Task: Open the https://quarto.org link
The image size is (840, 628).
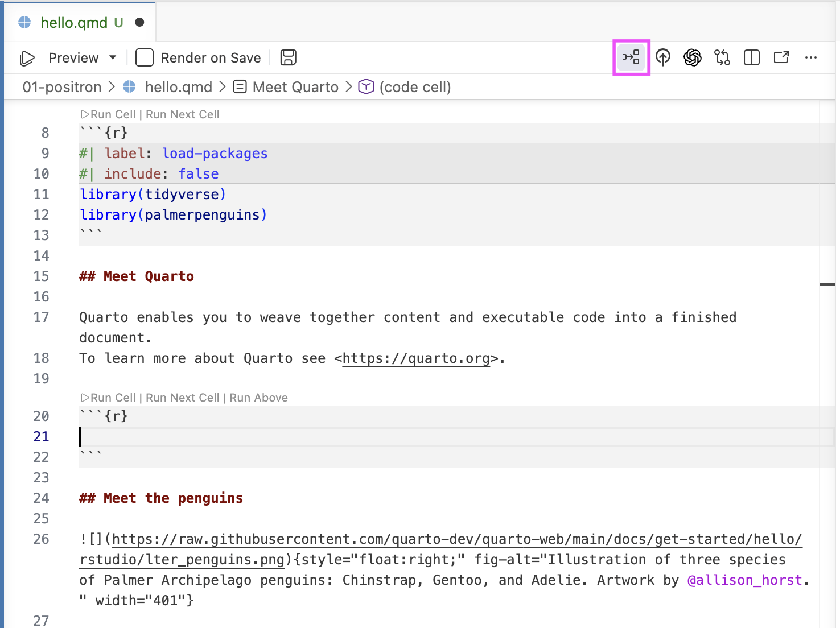Action: click(x=416, y=358)
